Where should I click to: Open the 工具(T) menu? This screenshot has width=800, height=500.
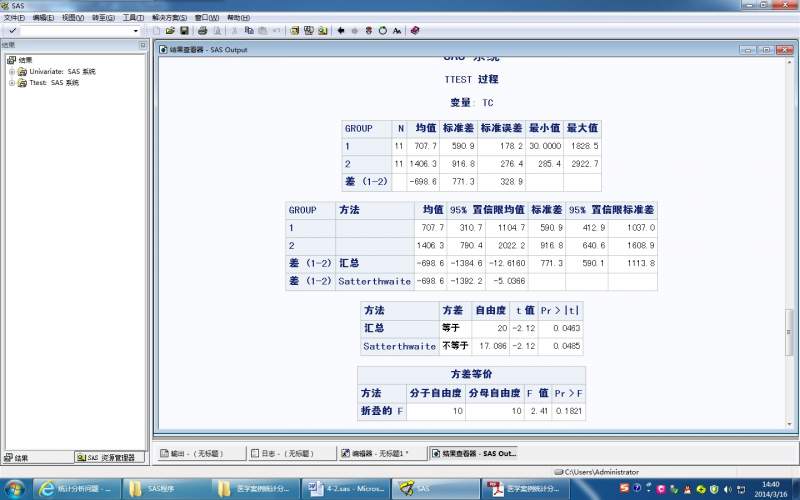(133, 17)
